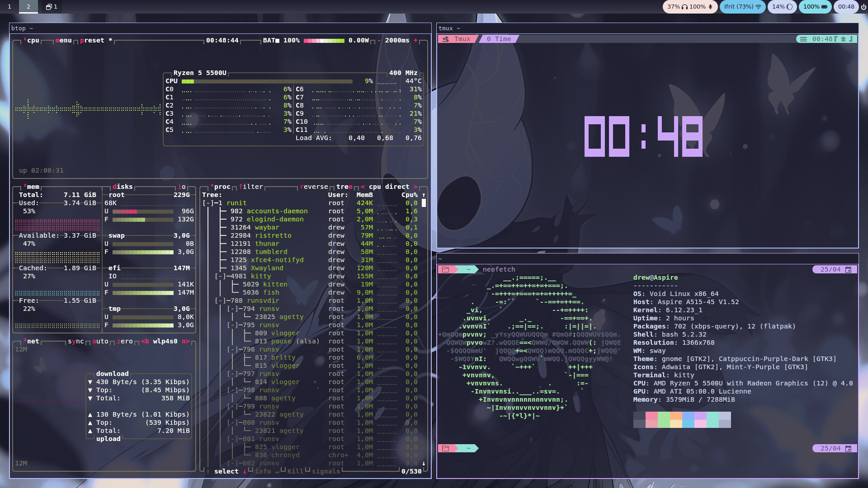Collapse the runit root tree node
The height and width of the screenshot is (488, 868).
[208, 203]
